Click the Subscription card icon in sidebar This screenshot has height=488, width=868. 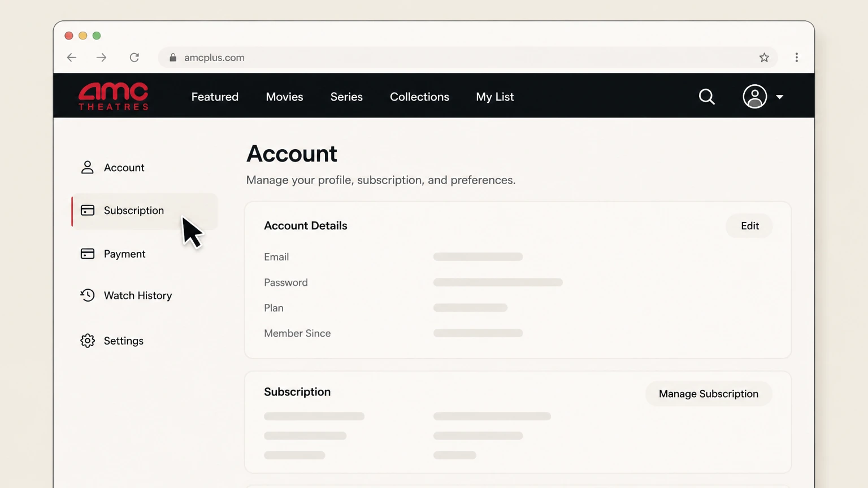(x=88, y=210)
